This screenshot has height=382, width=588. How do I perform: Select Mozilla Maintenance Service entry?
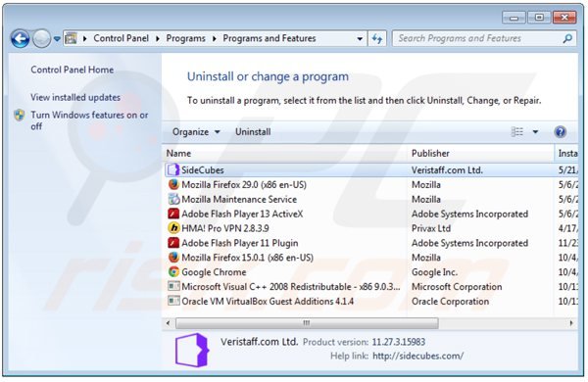coord(239,200)
